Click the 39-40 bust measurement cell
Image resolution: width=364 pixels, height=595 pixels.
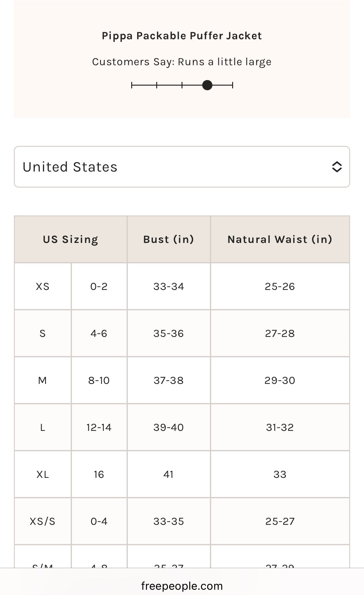click(169, 427)
